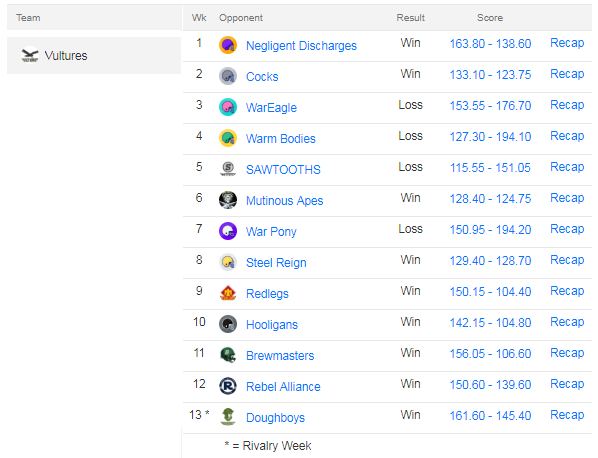The height and width of the screenshot is (458, 598).
Task: Open the 127.30 - 194.10 score matchup
Action: click(490, 137)
